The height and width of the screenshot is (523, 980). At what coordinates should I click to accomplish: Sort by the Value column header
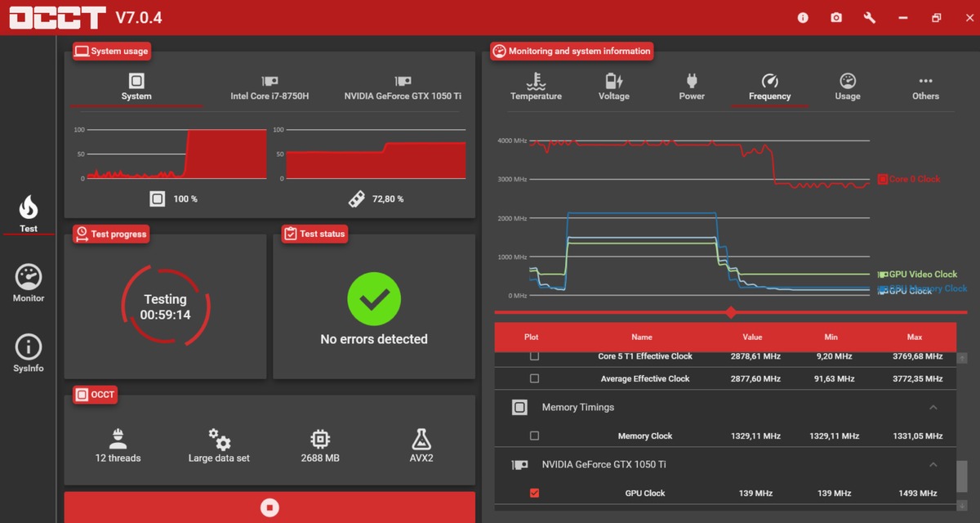[752, 337]
